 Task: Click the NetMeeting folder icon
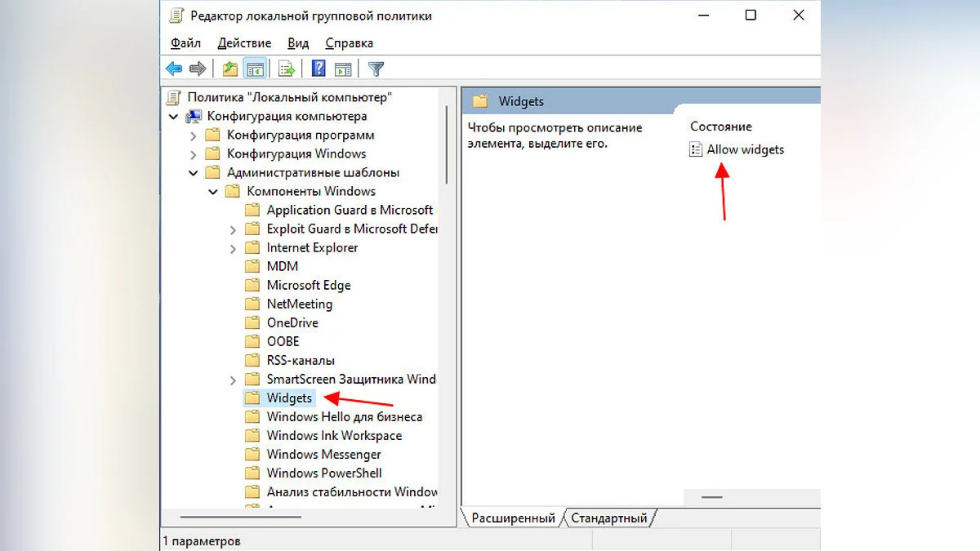(252, 304)
